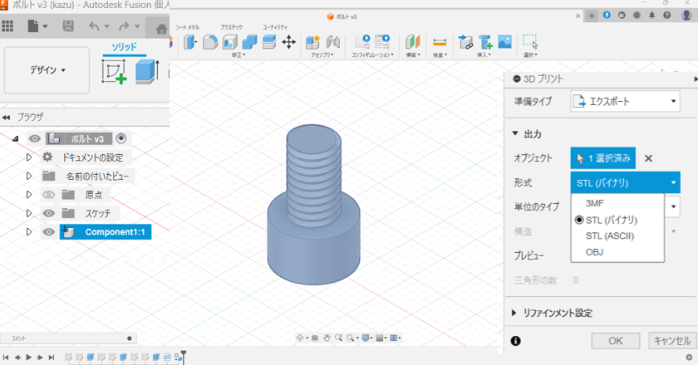Click the 1 選択済み object button

click(603, 158)
